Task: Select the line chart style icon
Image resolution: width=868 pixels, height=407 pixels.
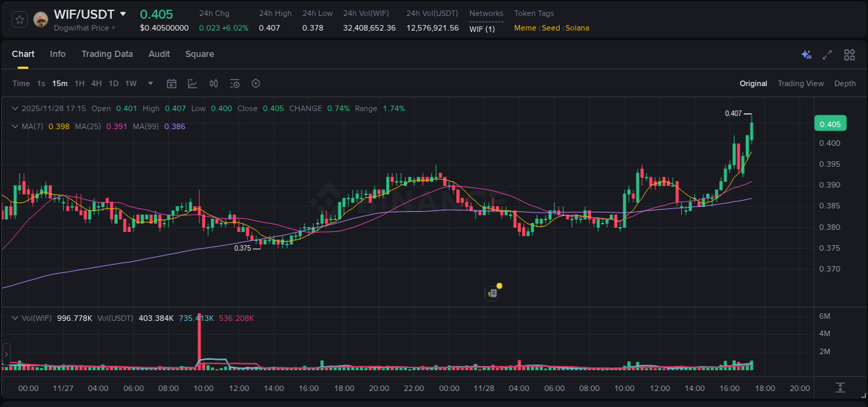Action: [x=192, y=83]
